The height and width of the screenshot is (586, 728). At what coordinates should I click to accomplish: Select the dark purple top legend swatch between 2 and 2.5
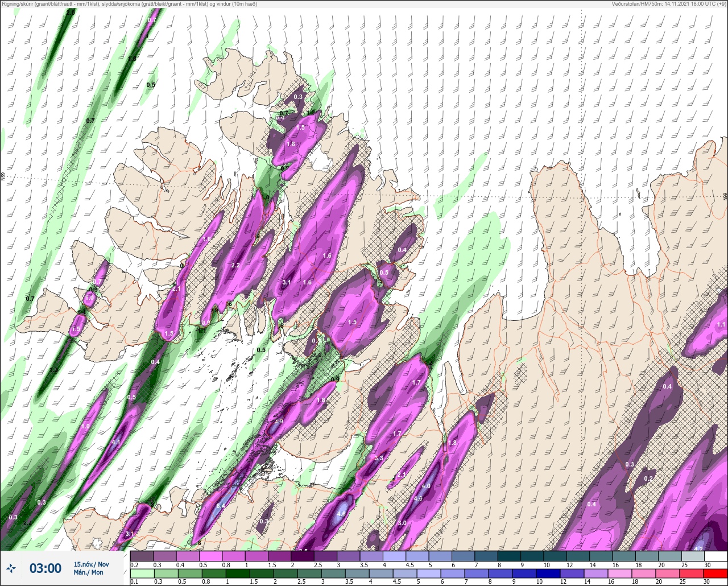(303, 556)
